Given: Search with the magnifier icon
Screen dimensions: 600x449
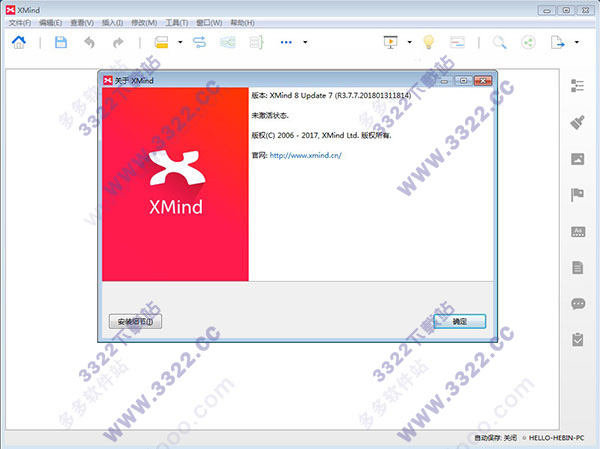Looking at the screenshot, I should coord(499,42).
